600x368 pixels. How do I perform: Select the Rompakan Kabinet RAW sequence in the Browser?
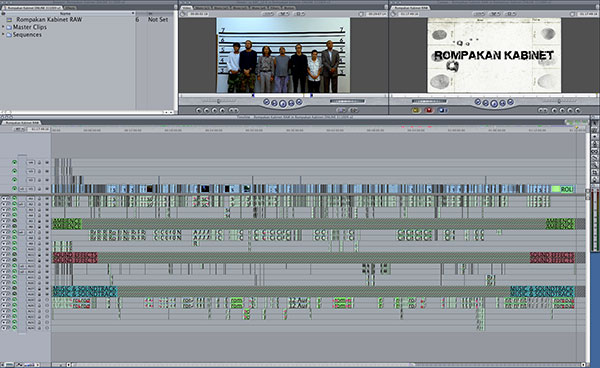pyautogui.click(x=49, y=19)
